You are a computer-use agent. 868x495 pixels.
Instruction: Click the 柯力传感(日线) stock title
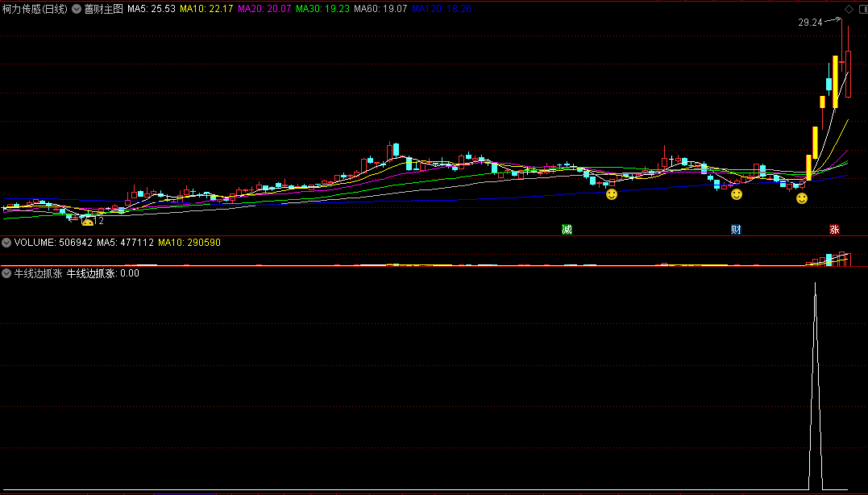click(35, 9)
